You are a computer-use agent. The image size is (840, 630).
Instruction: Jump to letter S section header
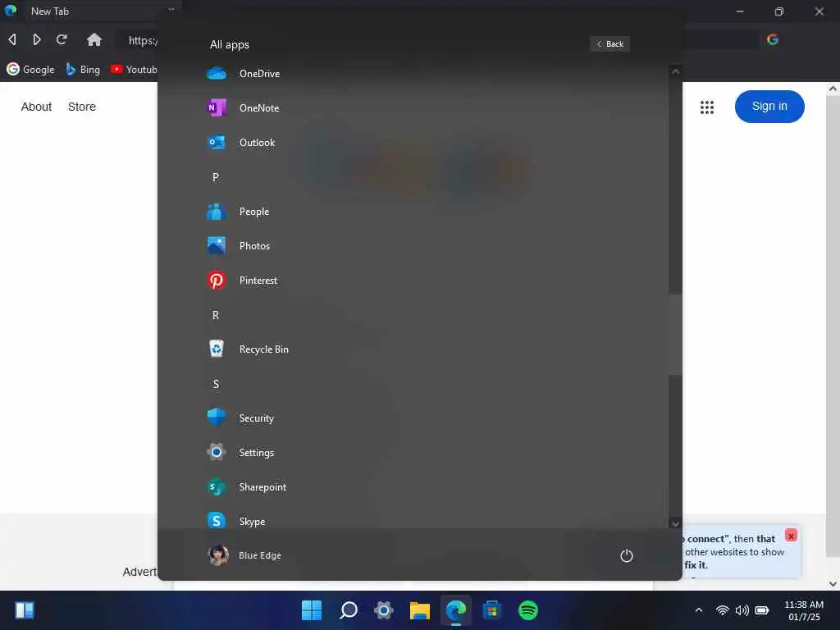(x=216, y=384)
